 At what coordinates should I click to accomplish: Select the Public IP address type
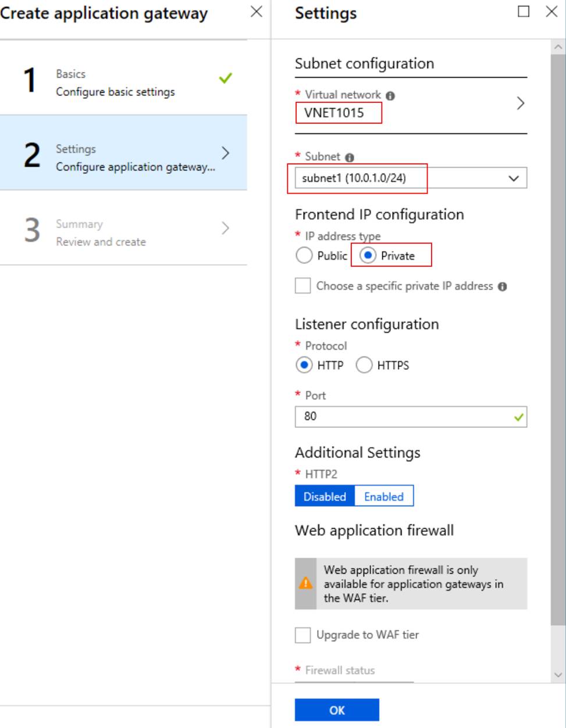[x=304, y=256]
